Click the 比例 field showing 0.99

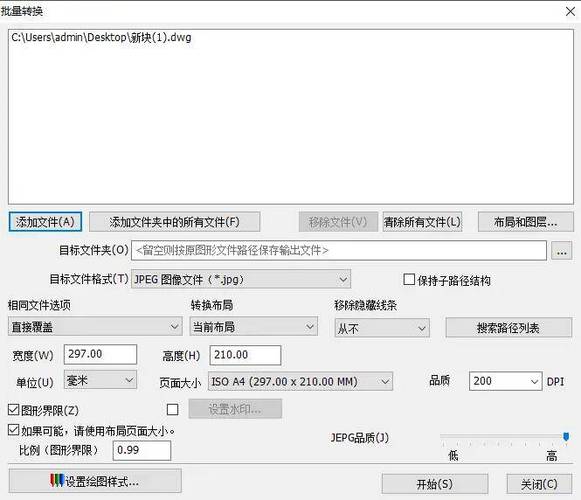[142, 450]
